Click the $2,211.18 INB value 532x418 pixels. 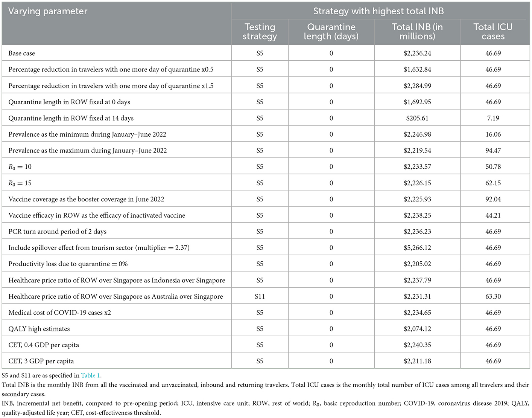tap(417, 361)
